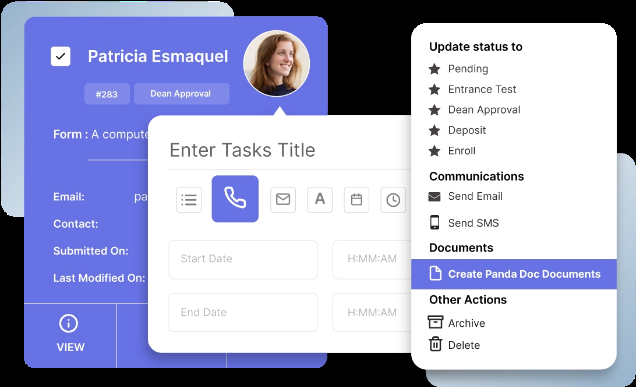This screenshot has width=636, height=387.
Task: Choose Archive under Other Actions
Action: pyautogui.click(x=466, y=323)
